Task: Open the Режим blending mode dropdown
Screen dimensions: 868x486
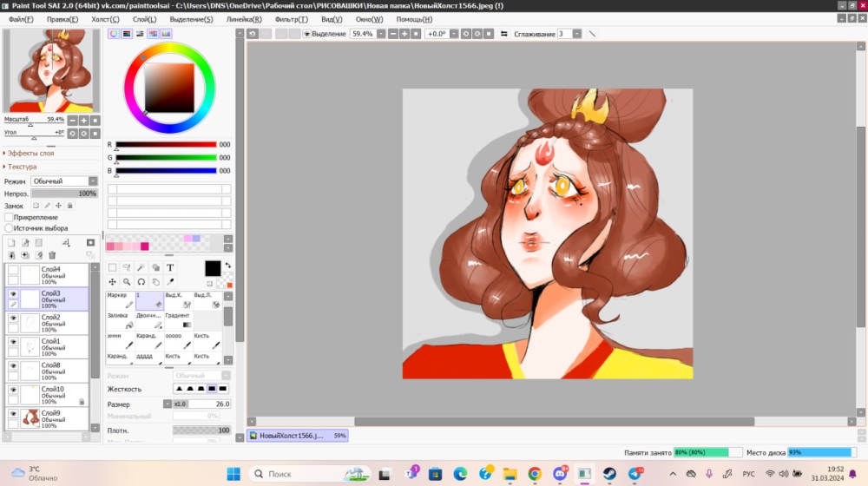Action: tap(64, 181)
